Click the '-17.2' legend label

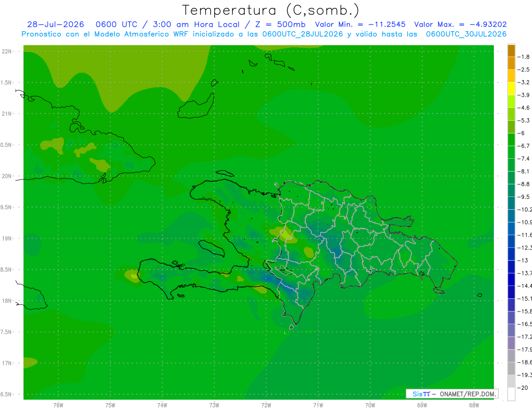(524, 337)
